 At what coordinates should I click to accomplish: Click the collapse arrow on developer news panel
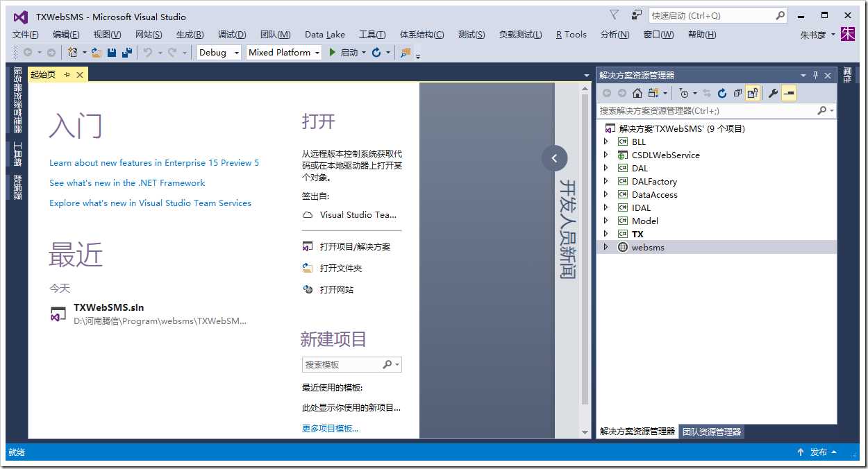point(554,158)
